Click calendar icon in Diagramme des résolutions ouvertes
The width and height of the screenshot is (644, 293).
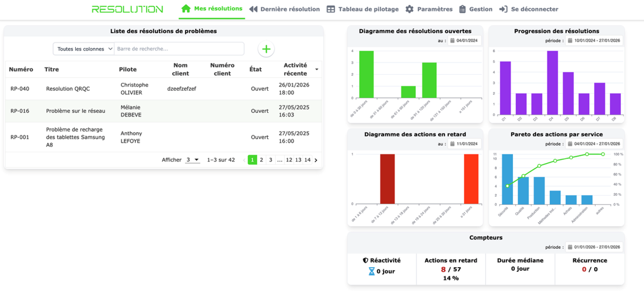coord(452,40)
